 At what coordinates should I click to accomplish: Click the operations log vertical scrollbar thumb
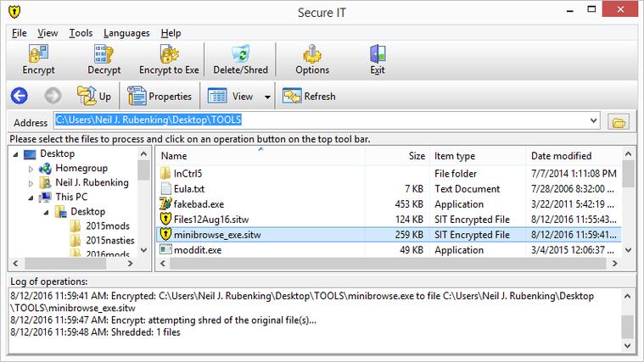pos(628,326)
